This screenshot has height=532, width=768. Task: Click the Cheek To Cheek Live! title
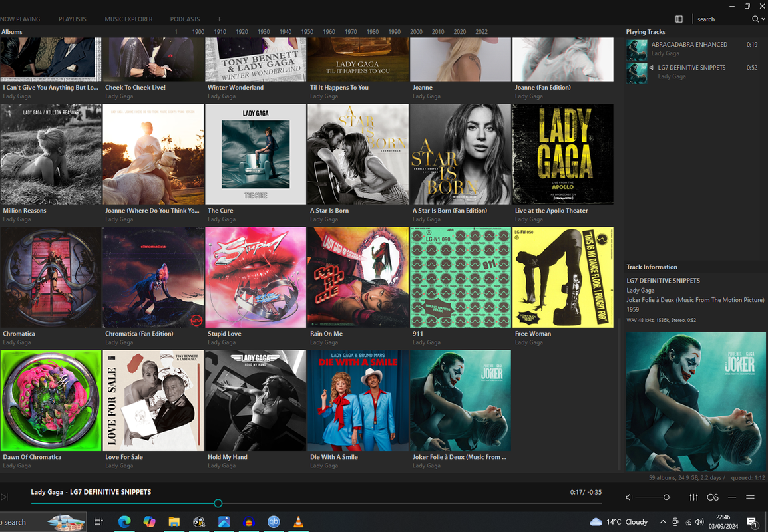135,88
